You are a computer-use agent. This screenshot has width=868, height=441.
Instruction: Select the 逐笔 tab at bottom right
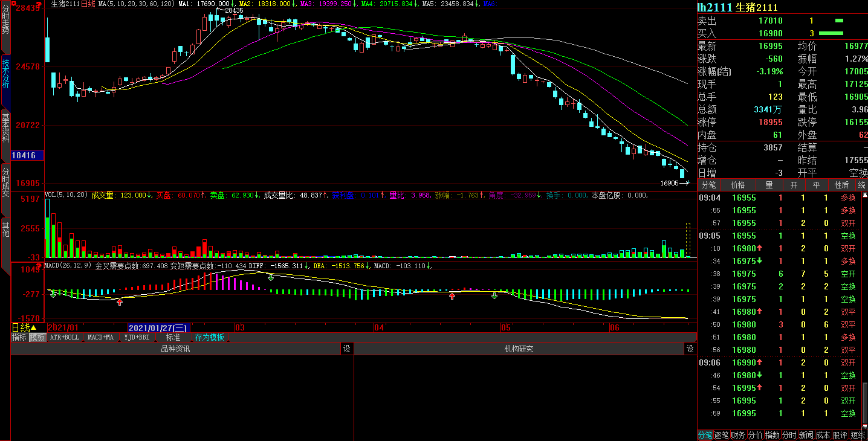722,435
